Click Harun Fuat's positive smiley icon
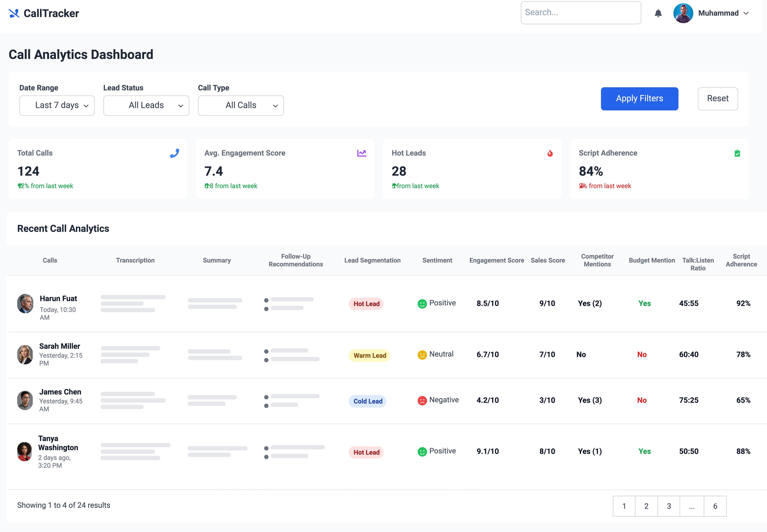 tap(422, 304)
